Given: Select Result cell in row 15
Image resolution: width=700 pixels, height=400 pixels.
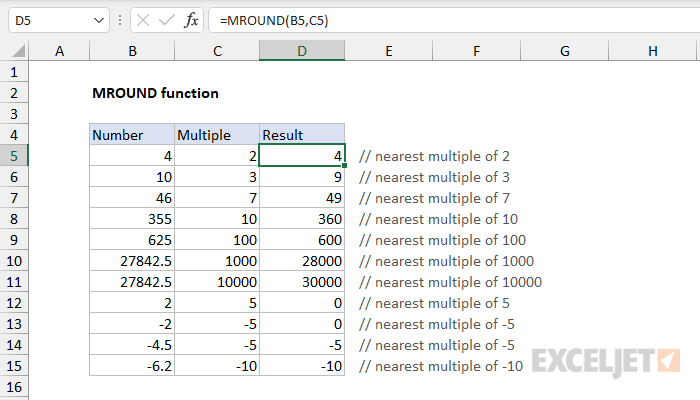Looking at the screenshot, I should 302,366.
